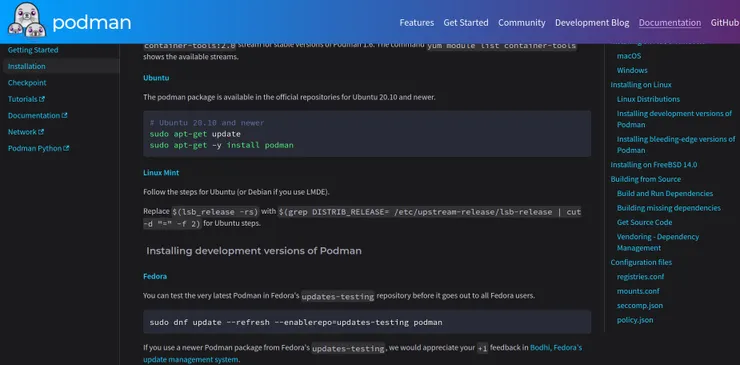Click the Podman seals logo
Viewport: 740px width, 365px height.
26,21
